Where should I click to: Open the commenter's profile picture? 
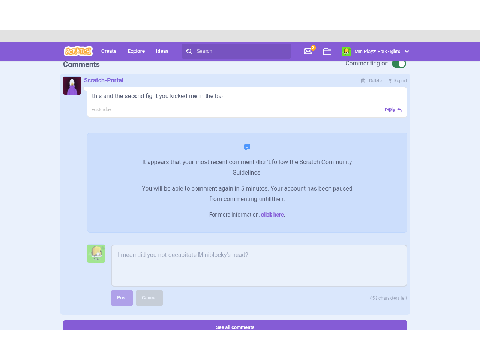[x=72, y=86]
